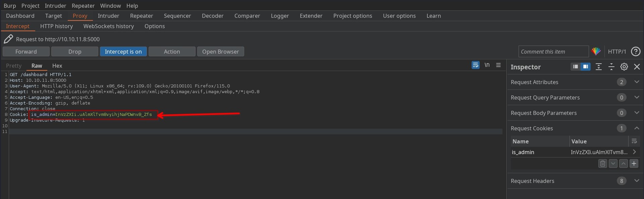Image resolution: width=644 pixels, height=199 pixels.
Task: Switch to the Logger tab
Action: (280, 16)
